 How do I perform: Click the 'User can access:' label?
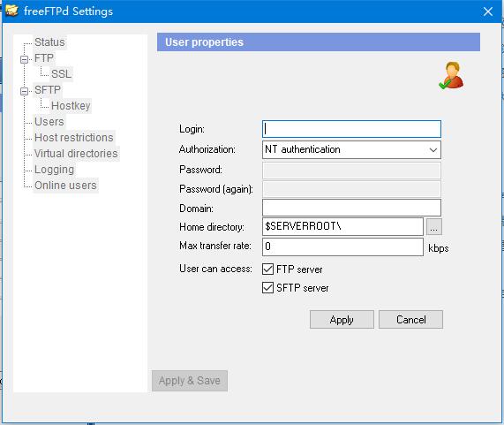tap(215, 269)
